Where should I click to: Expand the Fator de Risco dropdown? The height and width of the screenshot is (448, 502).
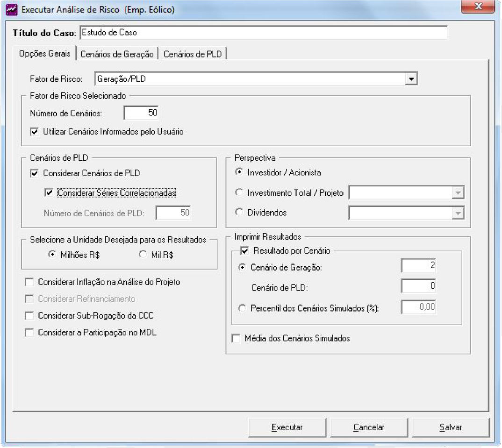point(411,79)
